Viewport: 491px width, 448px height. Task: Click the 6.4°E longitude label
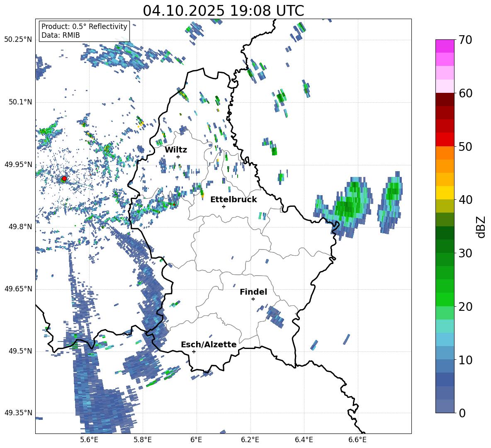coord(304,440)
